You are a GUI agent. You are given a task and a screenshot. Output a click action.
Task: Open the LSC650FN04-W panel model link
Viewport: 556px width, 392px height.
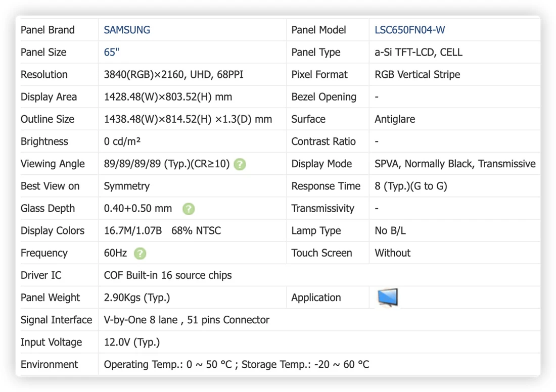tap(409, 30)
